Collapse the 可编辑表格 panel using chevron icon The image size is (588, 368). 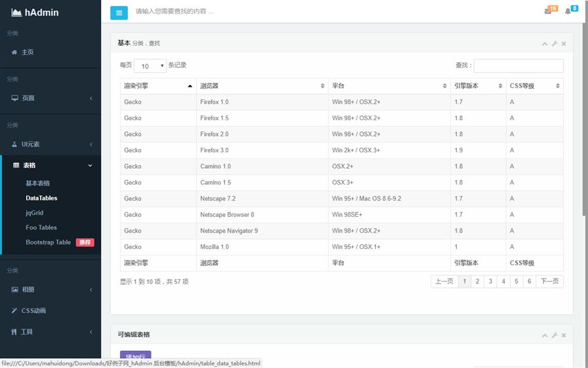pyautogui.click(x=545, y=335)
